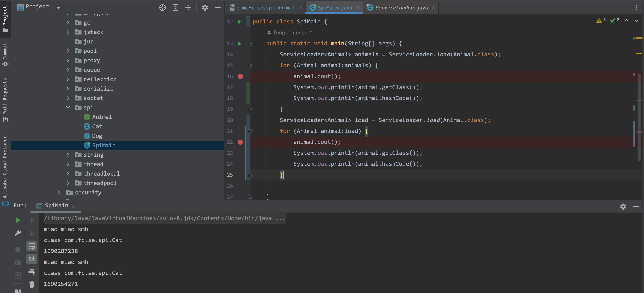Switch to ServiceLoader.java editor tab
Image resolution: width=644 pixels, height=293 pixels.
[401, 8]
